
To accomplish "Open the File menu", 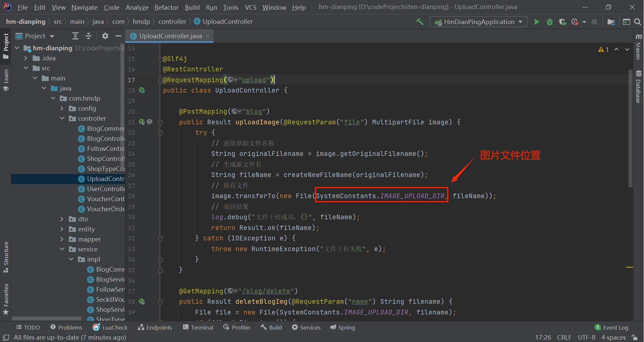I will click(x=22, y=7).
